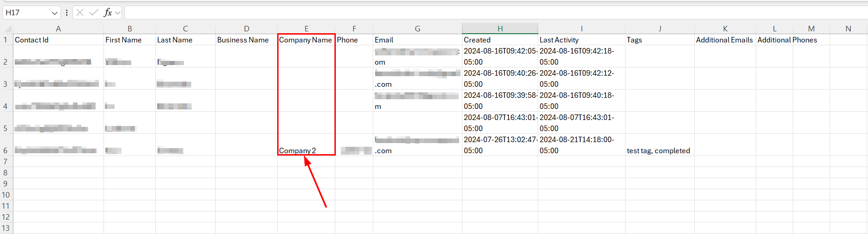Expand the Name Box dropdown arrow
This screenshot has height=234, width=868.
click(x=55, y=13)
